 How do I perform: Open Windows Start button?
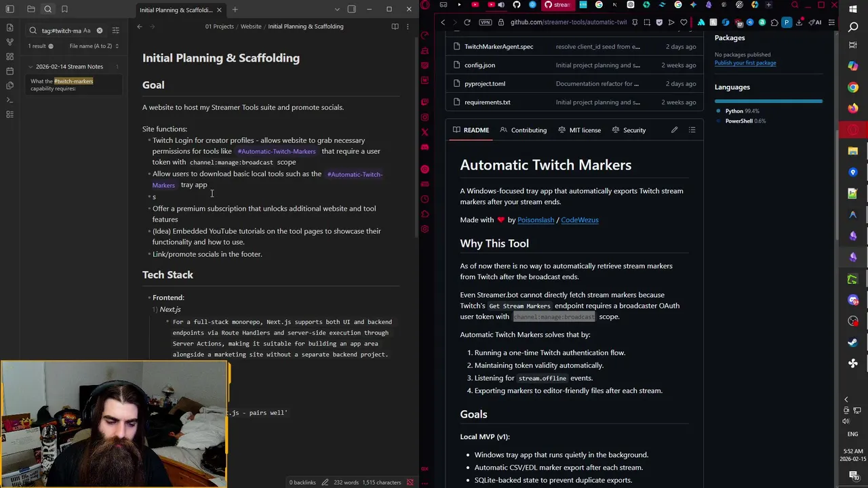click(x=853, y=9)
